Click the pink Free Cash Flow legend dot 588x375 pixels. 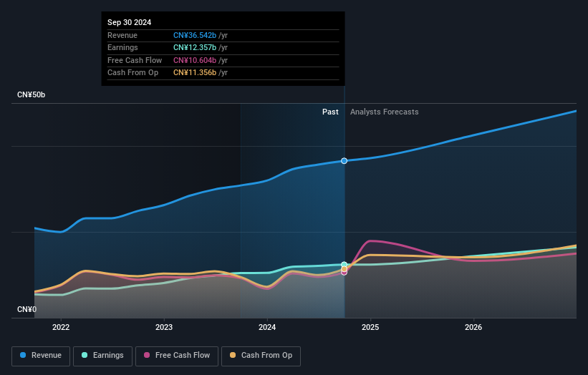tap(147, 355)
